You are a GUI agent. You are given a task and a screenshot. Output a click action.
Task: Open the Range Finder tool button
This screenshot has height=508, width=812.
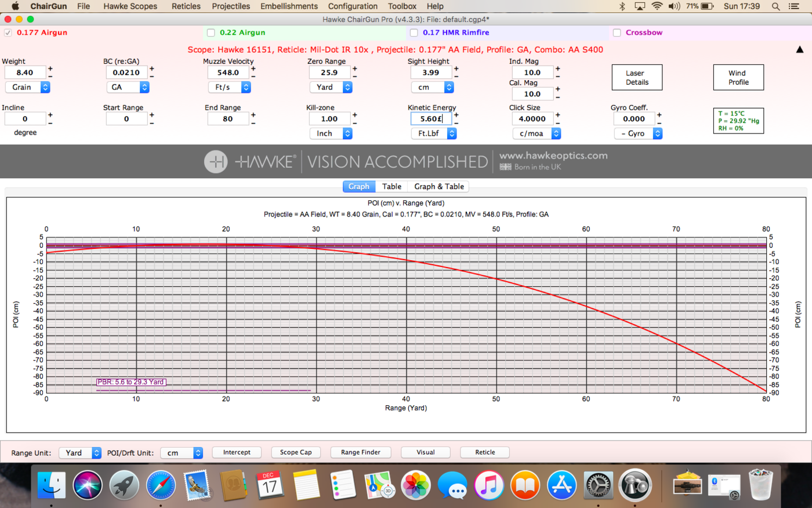[x=361, y=452]
